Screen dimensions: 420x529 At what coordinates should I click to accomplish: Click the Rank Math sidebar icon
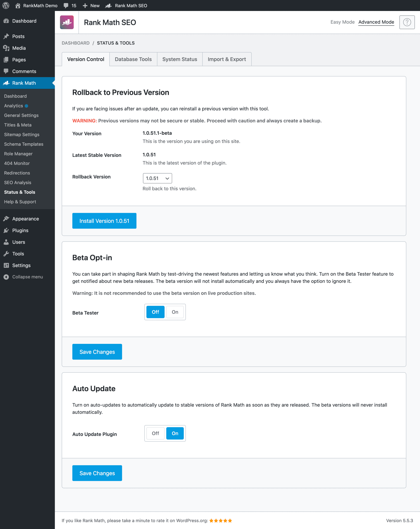tap(6, 83)
